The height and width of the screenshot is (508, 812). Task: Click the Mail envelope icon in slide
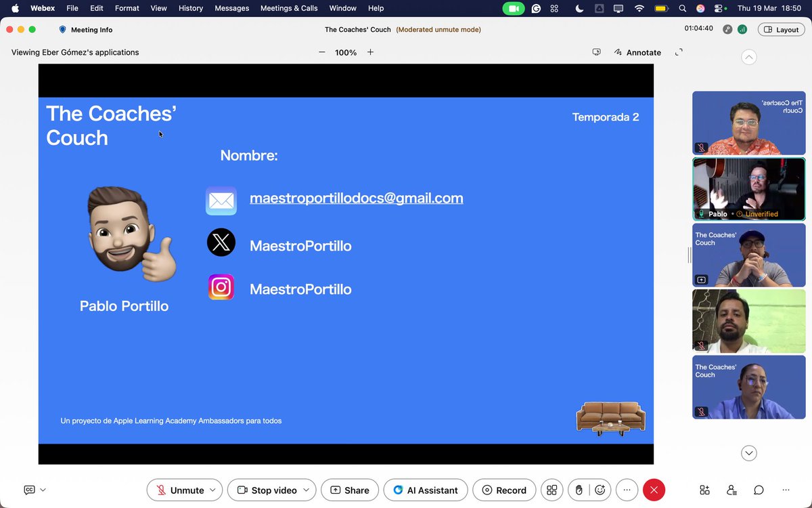(x=221, y=200)
